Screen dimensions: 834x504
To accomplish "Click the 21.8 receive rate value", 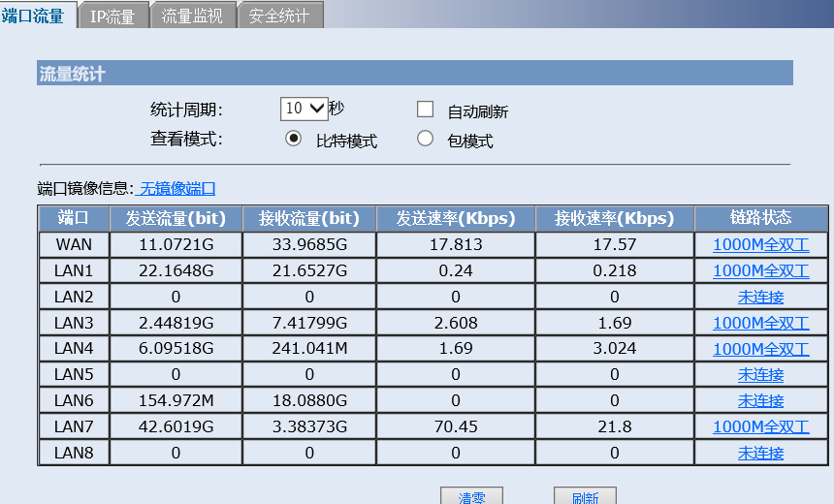I will click(614, 426).
